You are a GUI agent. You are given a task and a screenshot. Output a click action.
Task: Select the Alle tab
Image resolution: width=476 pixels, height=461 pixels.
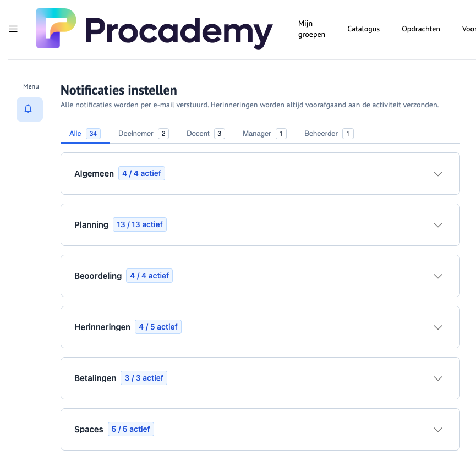tap(84, 134)
